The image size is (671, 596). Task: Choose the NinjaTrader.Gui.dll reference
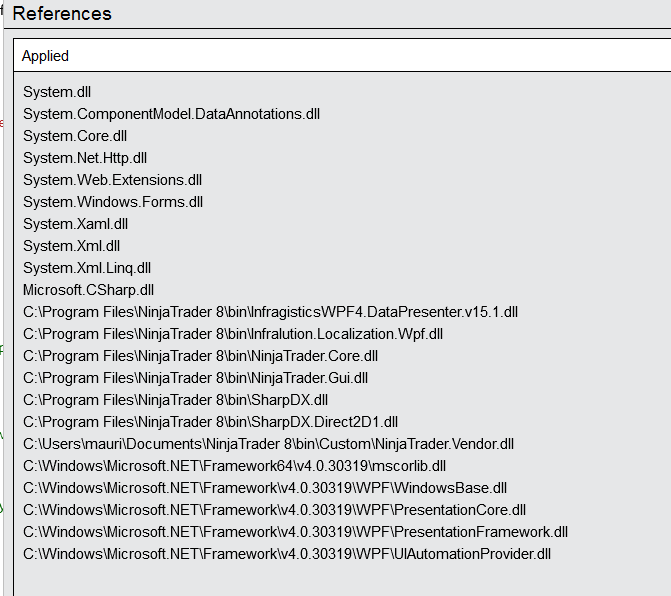click(196, 378)
